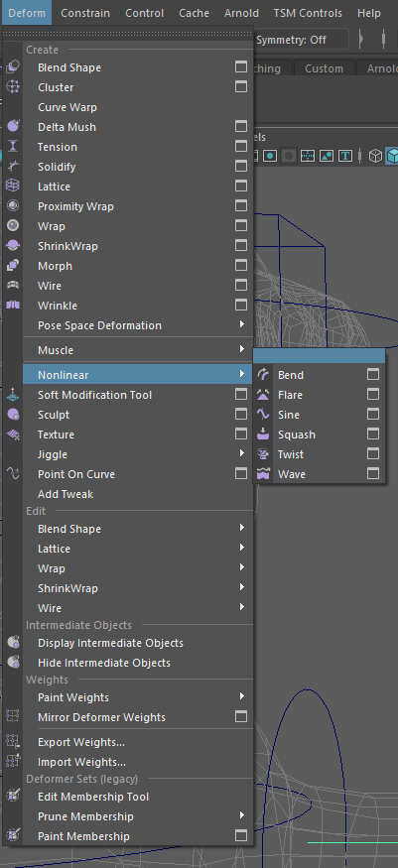Click the Wire deformer icon
398x868 pixels.
[x=13, y=286]
